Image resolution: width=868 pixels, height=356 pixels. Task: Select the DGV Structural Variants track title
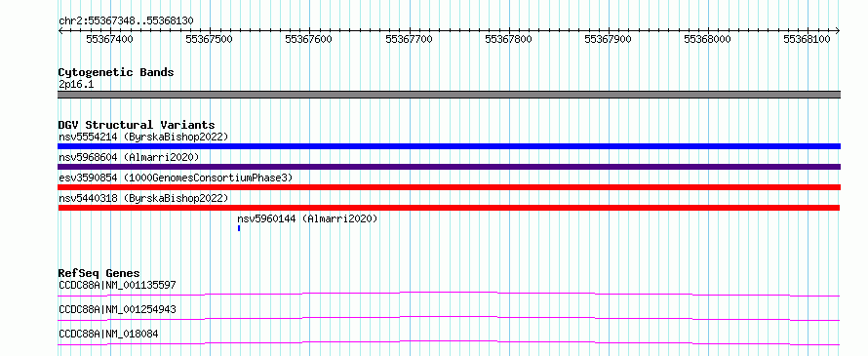click(x=137, y=125)
